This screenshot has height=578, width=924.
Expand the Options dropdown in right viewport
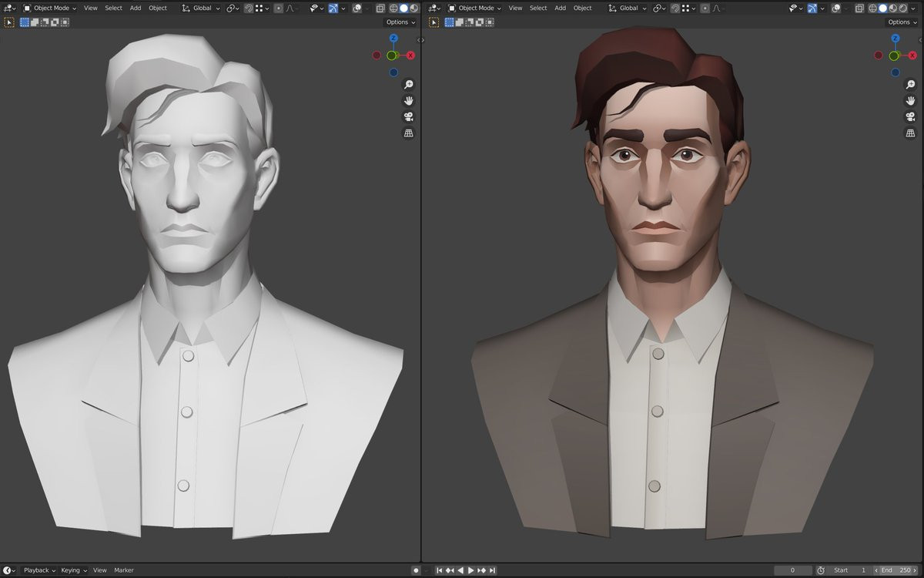[902, 22]
